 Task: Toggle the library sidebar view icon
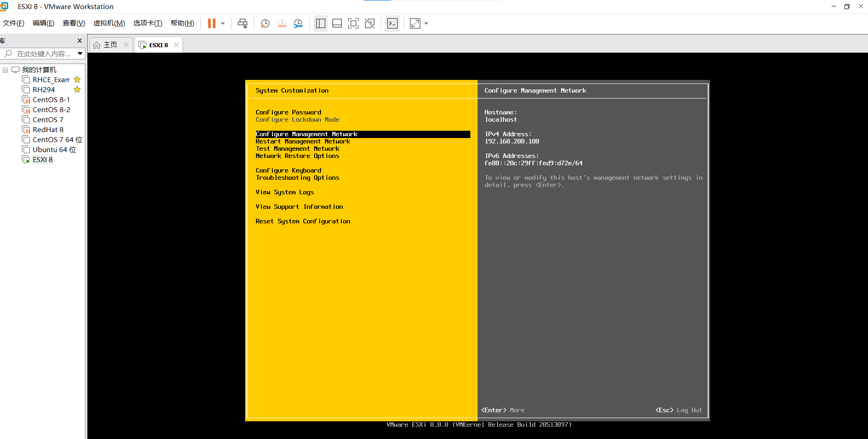click(321, 24)
